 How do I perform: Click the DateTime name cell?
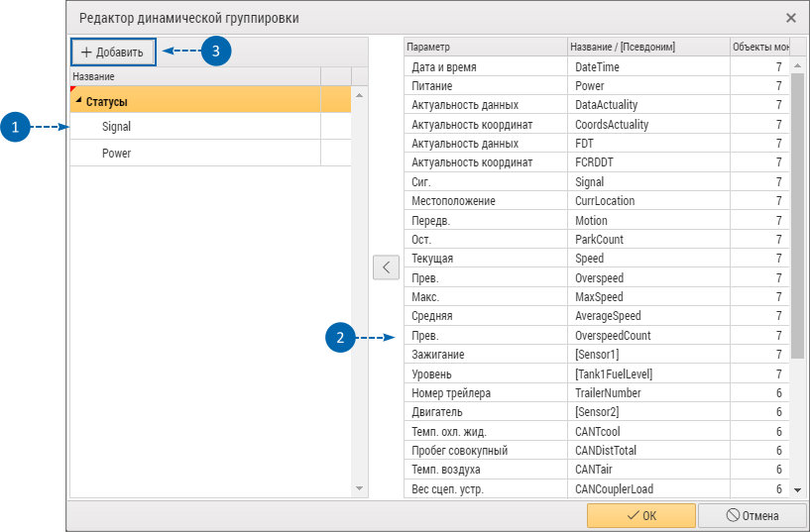(648, 66)
